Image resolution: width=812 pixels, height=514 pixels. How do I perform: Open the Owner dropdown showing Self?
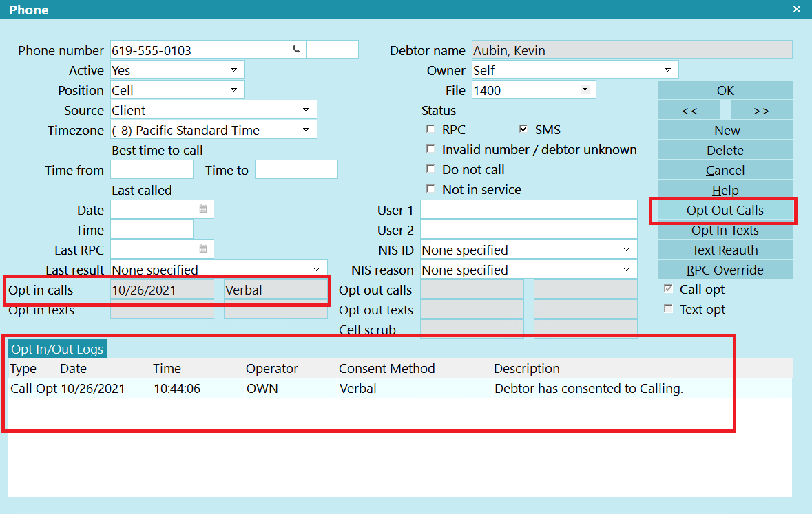(667, 70)
